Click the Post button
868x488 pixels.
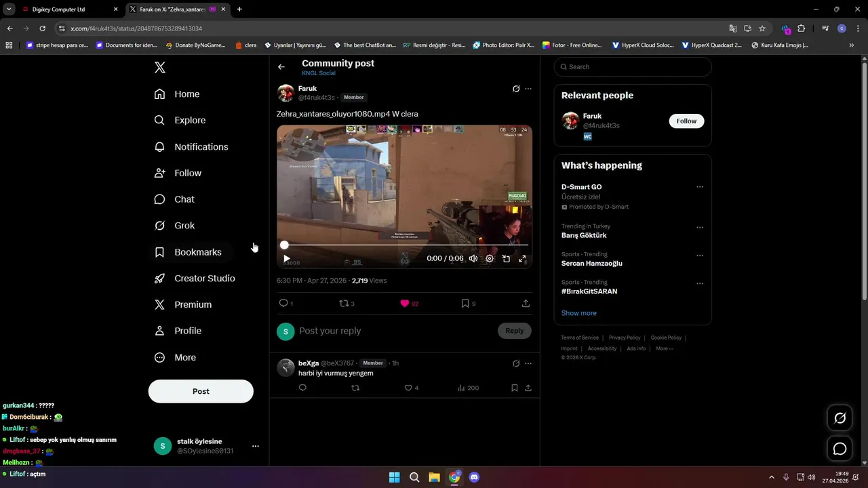click(201, 391)
